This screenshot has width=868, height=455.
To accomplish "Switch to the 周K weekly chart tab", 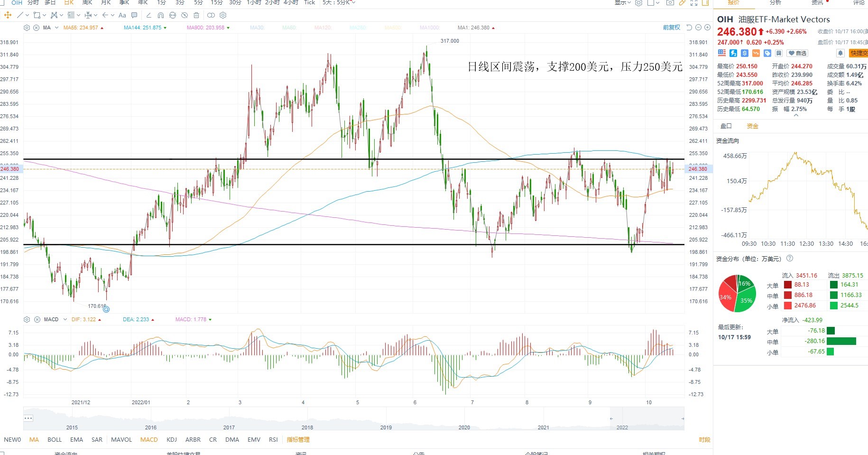I will tap(87, 3).
